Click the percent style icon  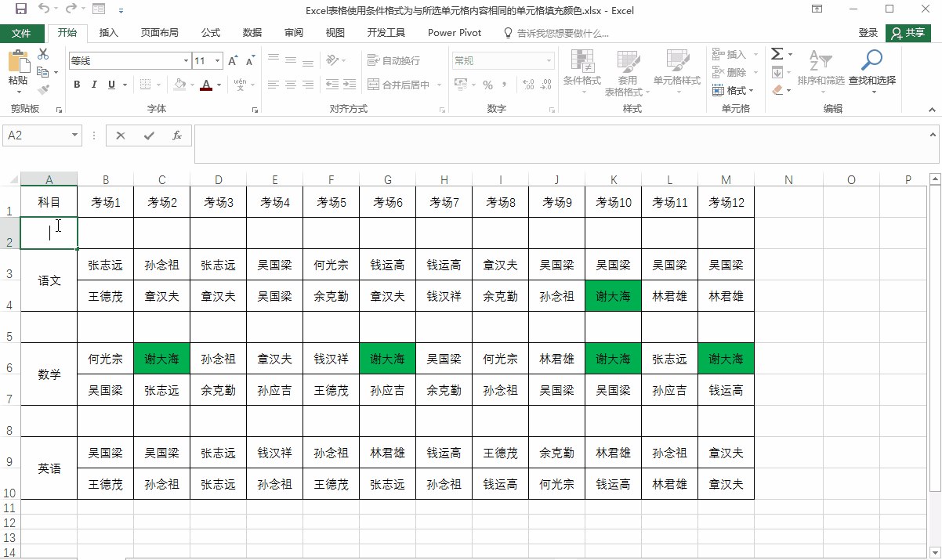pyautogui.click(x=488, y=85)
